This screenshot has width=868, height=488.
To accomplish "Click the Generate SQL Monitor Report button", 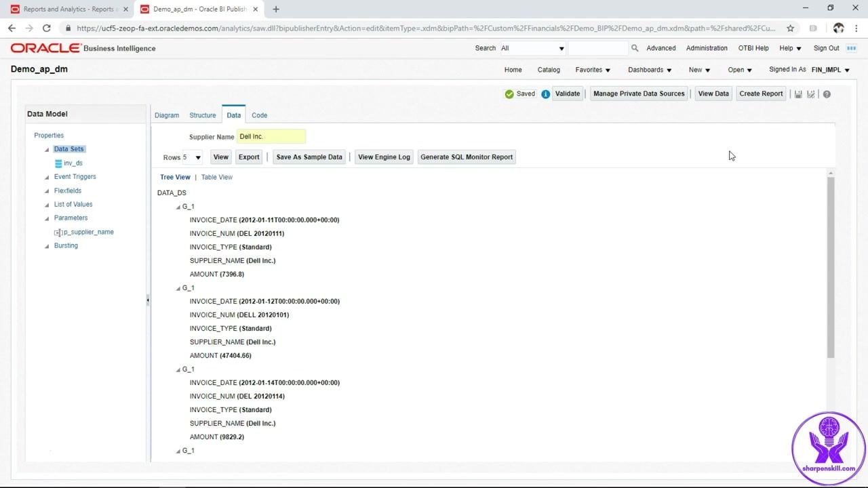I will pyautogui.click(x=467, y=157).
